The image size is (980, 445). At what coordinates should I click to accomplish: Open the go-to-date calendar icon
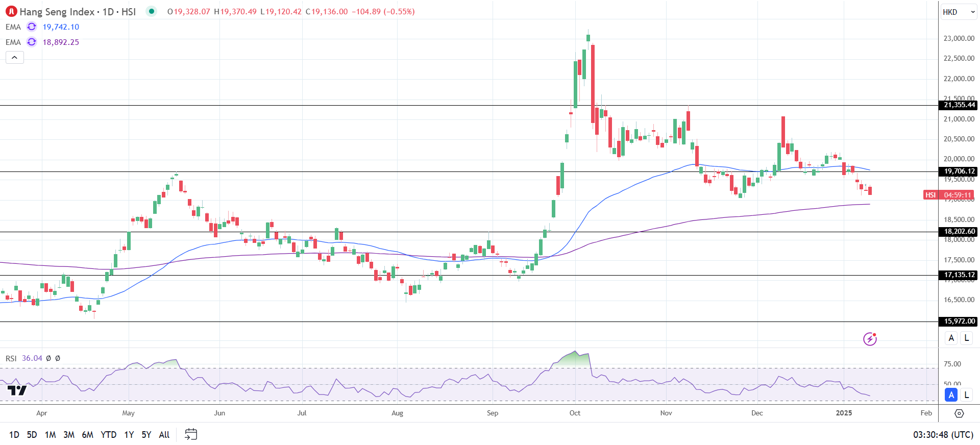coord(191,434)
